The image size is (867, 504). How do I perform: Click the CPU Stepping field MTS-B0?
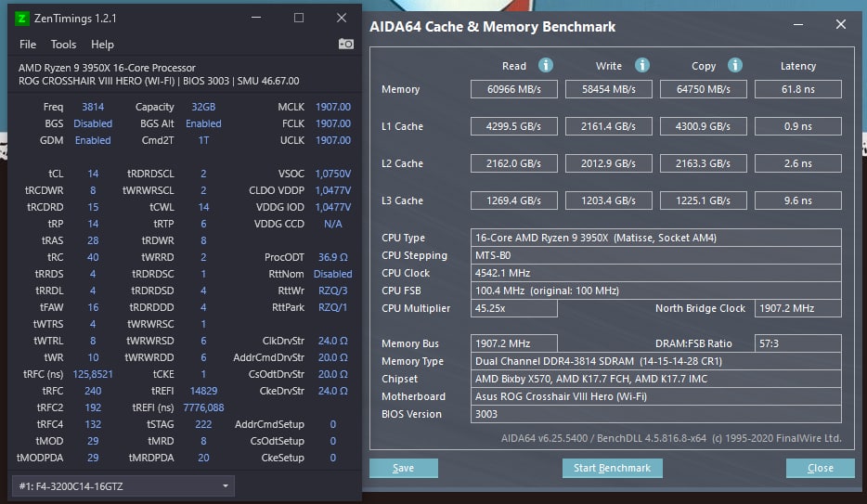[655, 255]
